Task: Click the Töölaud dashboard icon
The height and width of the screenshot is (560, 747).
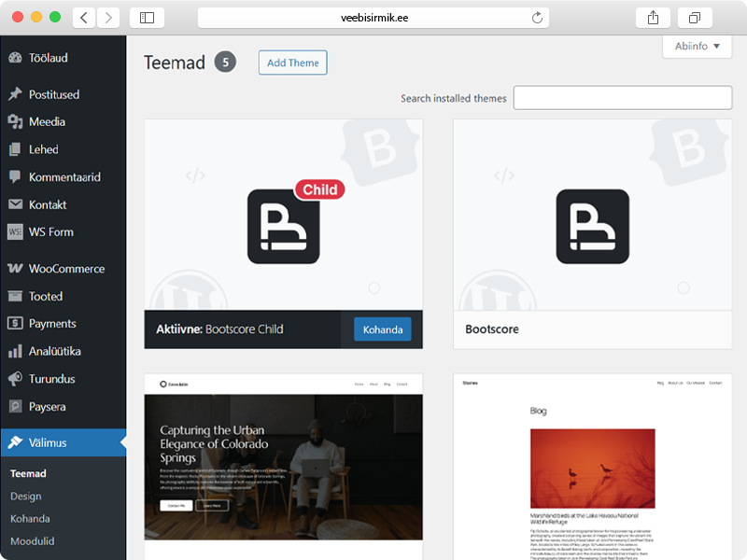Action: (15, 58)
